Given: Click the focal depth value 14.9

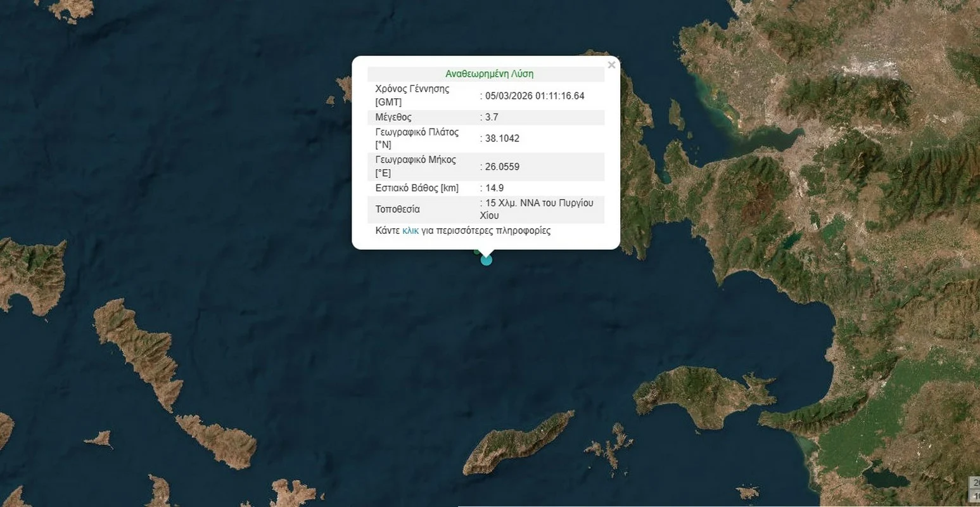Looking at the screenshot, I should click(494, 188).
